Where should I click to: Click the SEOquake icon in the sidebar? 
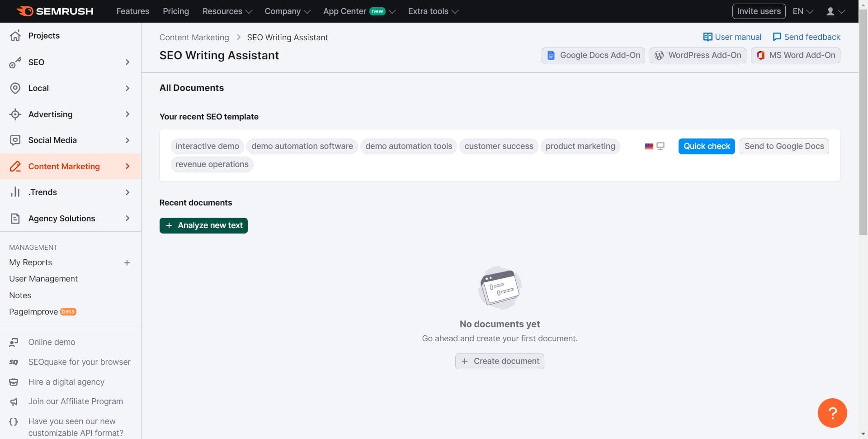(14, 362)
